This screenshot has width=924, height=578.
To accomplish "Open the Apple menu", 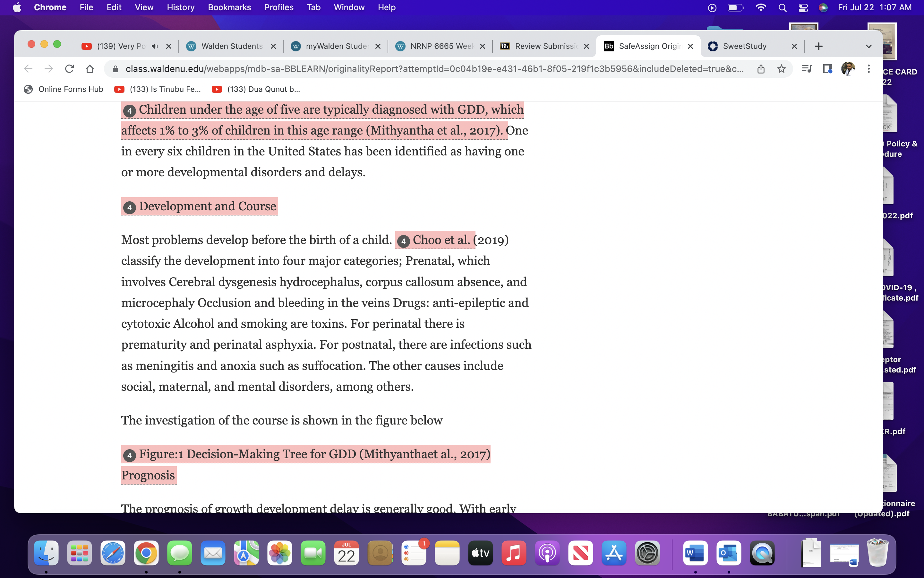I will [17, 7].
